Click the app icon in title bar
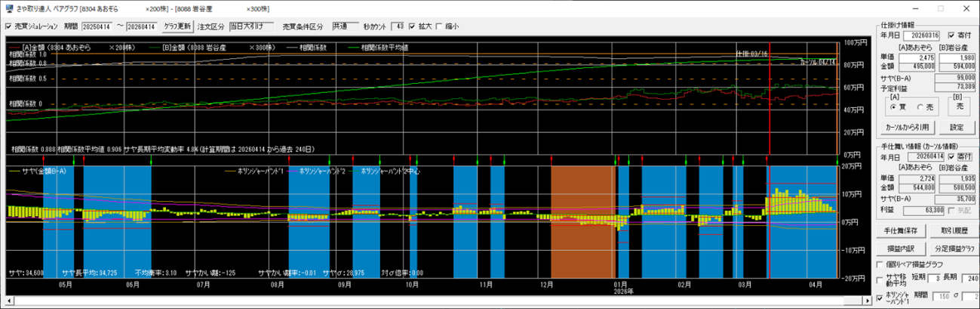 (8, 8)
